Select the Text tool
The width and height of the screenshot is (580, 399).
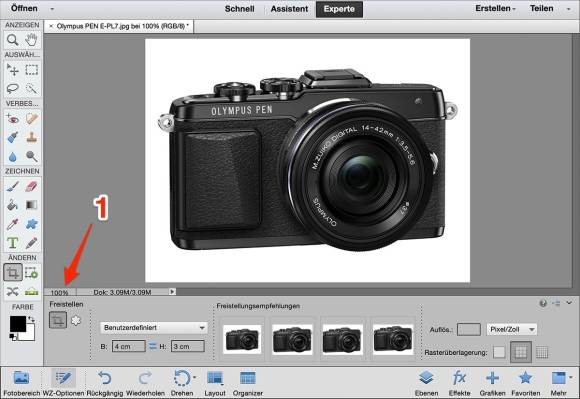[13, 243]
